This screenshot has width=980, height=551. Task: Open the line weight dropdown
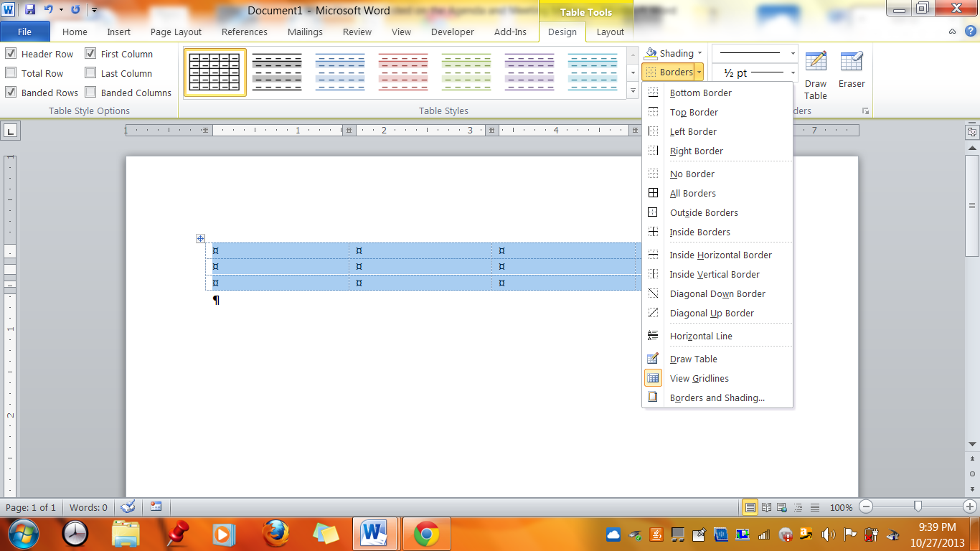(x=792, y=72)
